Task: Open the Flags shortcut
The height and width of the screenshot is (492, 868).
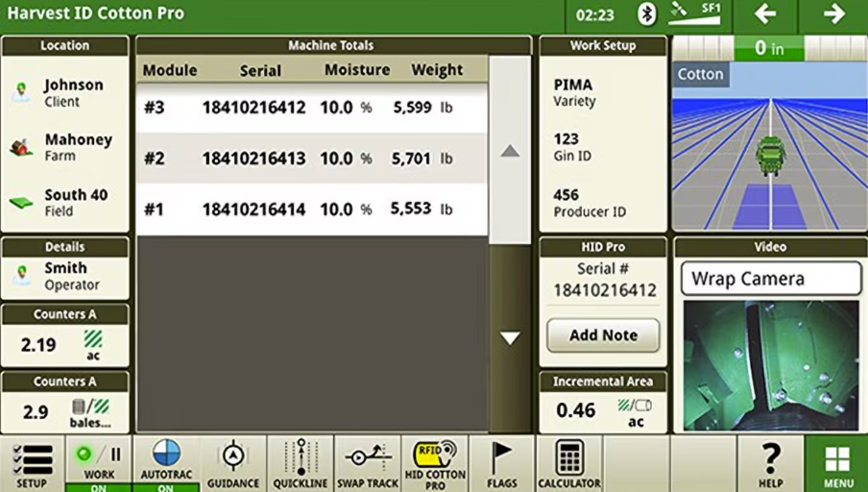Action: coord(502,464)
